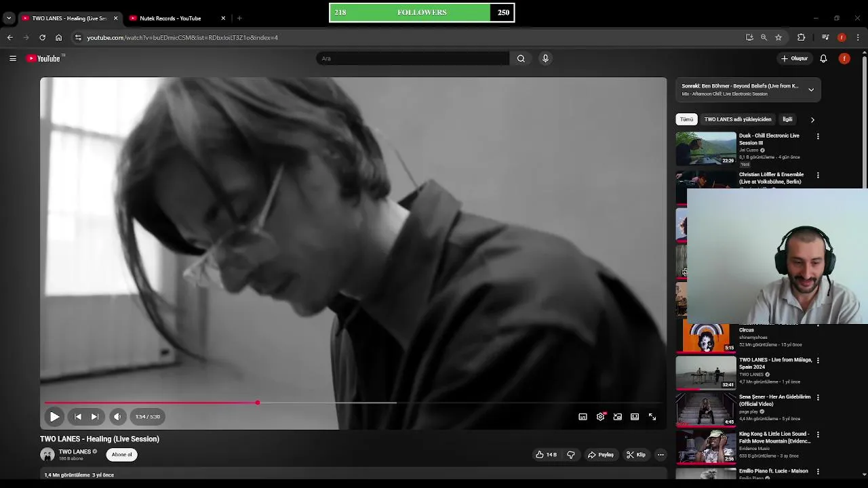Open options for Emilio Piano ft. Lucie video
Image resolution: width=868 pixels, height=488 pixels.
(818, 471)
